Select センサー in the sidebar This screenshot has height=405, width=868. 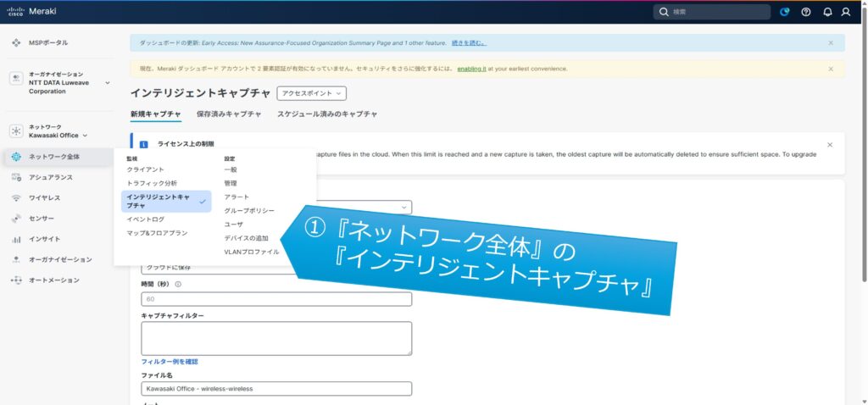(41, 219)
